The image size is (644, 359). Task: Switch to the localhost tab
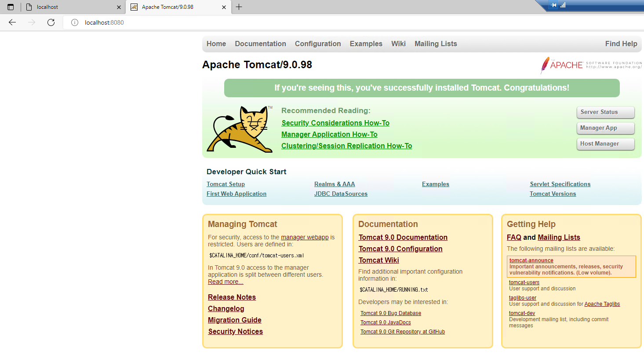[73, 7]
